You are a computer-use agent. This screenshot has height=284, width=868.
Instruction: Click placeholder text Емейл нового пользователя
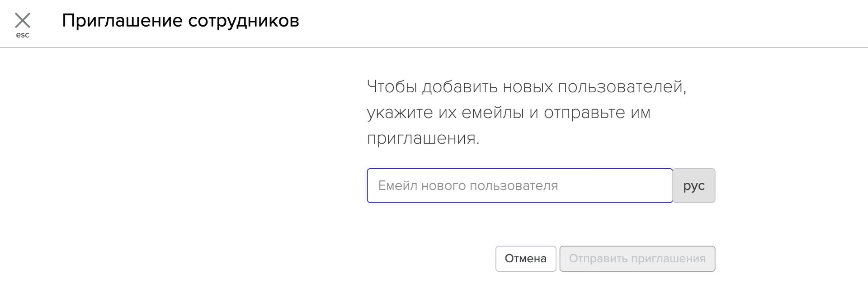(468, 186)
